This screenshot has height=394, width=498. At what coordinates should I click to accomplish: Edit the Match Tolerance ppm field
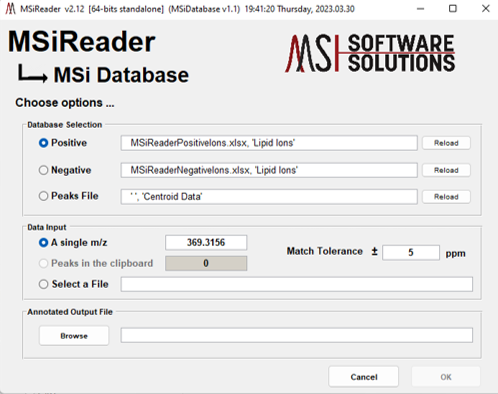tap(411, 252)
